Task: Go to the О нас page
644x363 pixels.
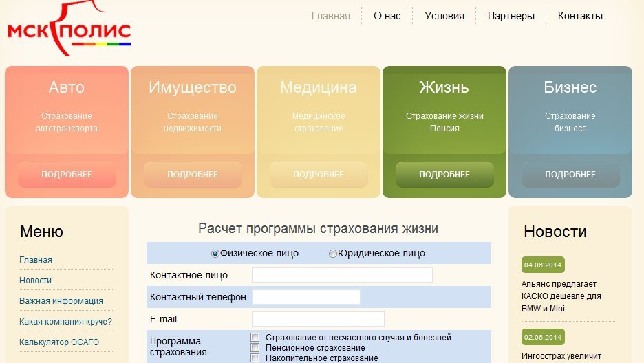Action: [387, 16]
